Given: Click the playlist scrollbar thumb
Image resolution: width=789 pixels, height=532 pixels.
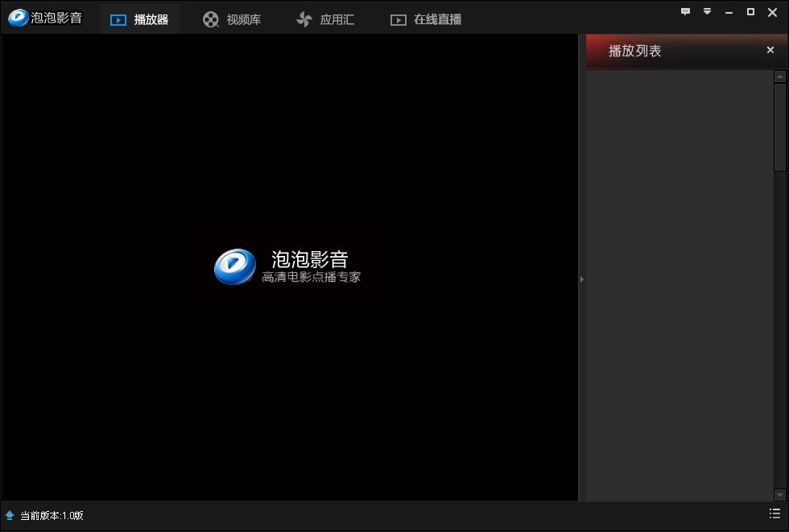Looking at the screenshot, I should click(x=780, y=127).
